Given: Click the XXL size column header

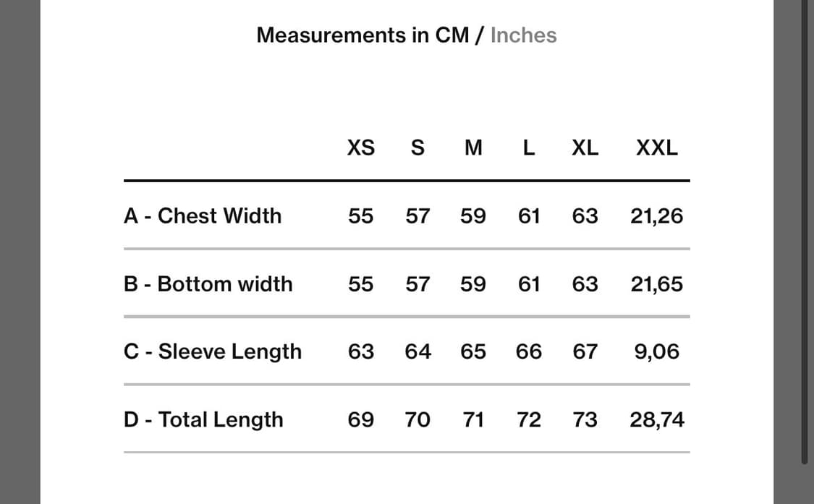Looking at the screenshot, I should [x=656, y=148].
